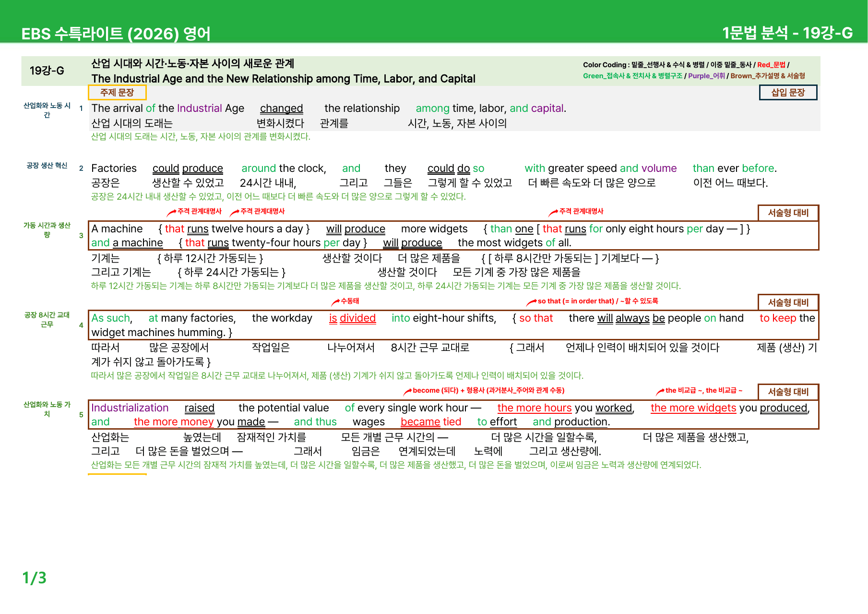Image resolution: width=868 pixels, height=614 pixels.
Task: Click the side label '가동 시간과 생산량'
Action: [x=47, y=230]
